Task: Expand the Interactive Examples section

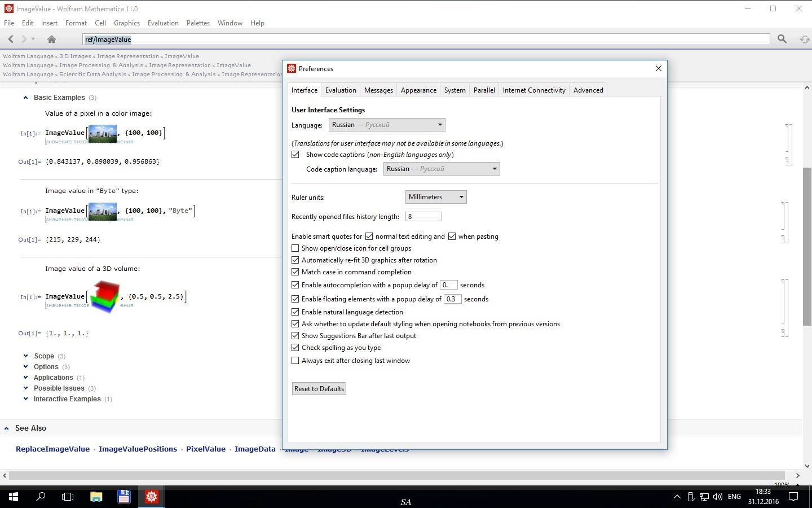Action: click(25, 398)
